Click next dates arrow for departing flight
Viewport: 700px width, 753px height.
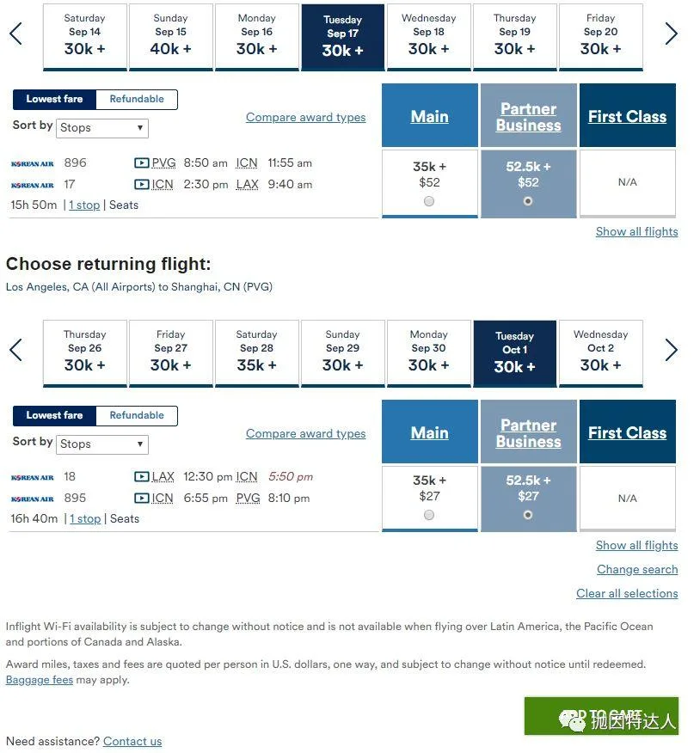click(x=671, y=34)
